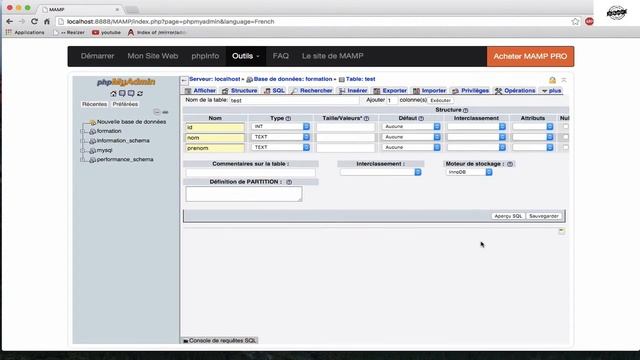Click the refresh navigation panel icon
Image resolution: width=640 pixels, height=360 pixels.
[x=140, y=93]
